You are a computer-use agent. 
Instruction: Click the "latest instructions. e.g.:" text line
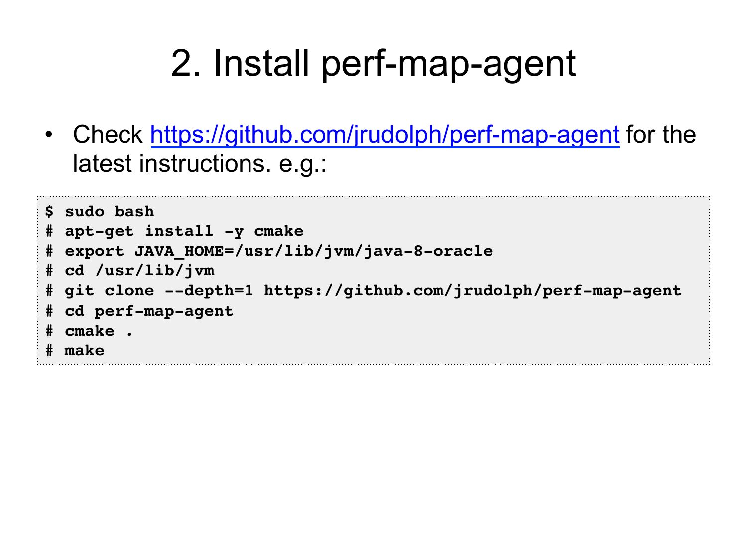coord(199,164)
